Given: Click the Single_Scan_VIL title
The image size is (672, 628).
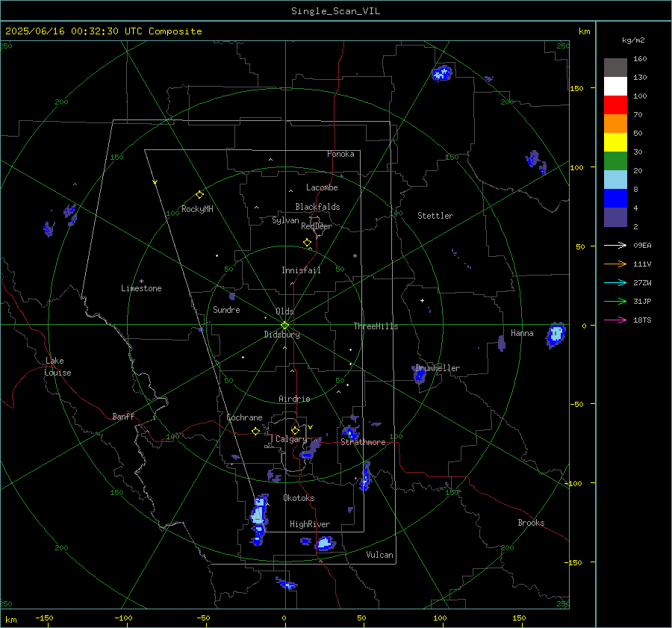Looking at the screenshot, I should coord(335,11).
